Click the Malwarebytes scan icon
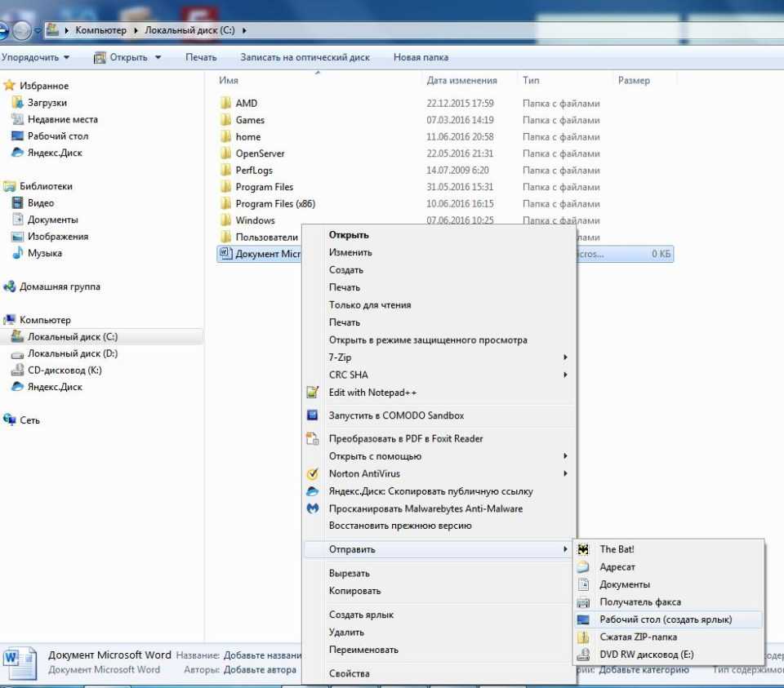The width and height of the screenshot is (784, 688). (x=312, y=508)
